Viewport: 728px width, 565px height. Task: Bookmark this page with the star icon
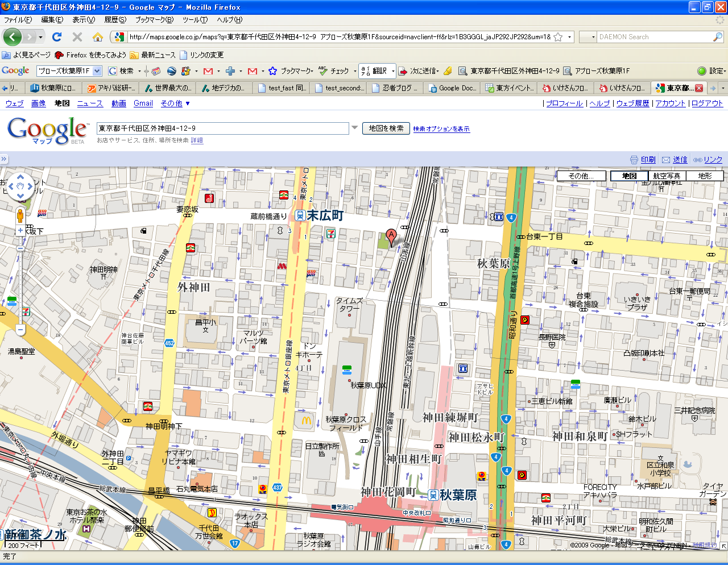pos(558,37)
